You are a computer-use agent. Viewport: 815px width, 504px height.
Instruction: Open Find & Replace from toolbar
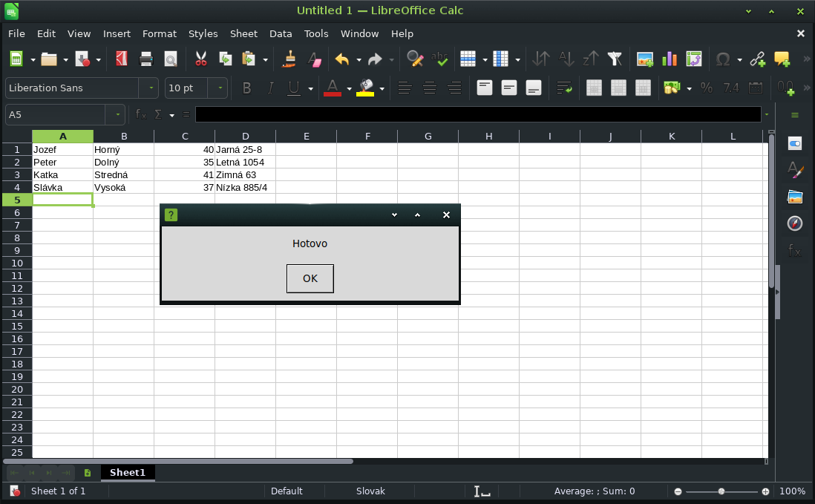tap(415, 59)
